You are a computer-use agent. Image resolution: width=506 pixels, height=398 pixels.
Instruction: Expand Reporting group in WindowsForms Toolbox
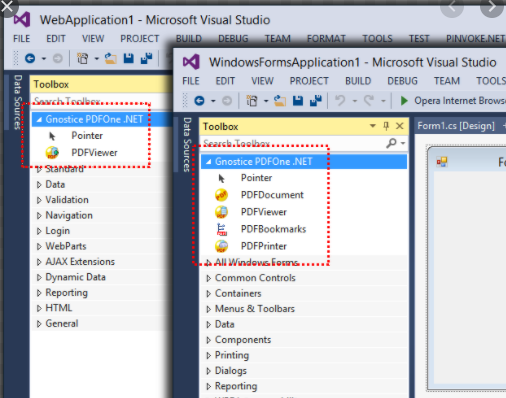(208, 386)
